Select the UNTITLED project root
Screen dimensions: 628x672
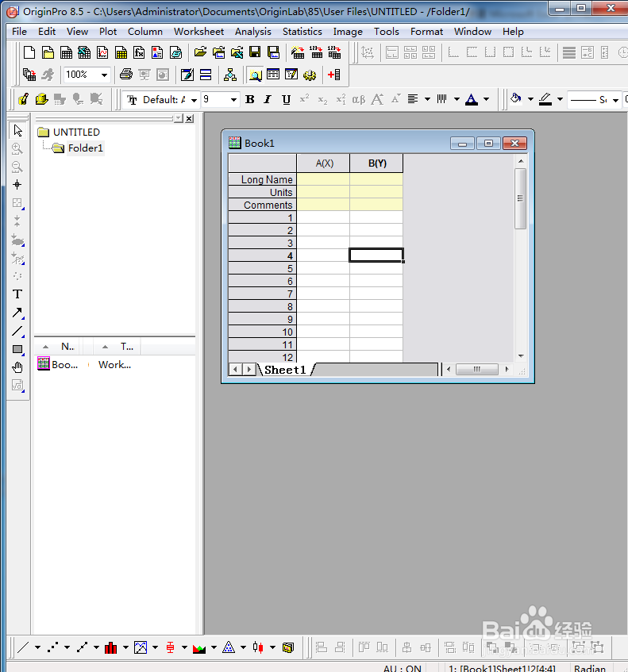pyautogui.click(x=76, y=132)
